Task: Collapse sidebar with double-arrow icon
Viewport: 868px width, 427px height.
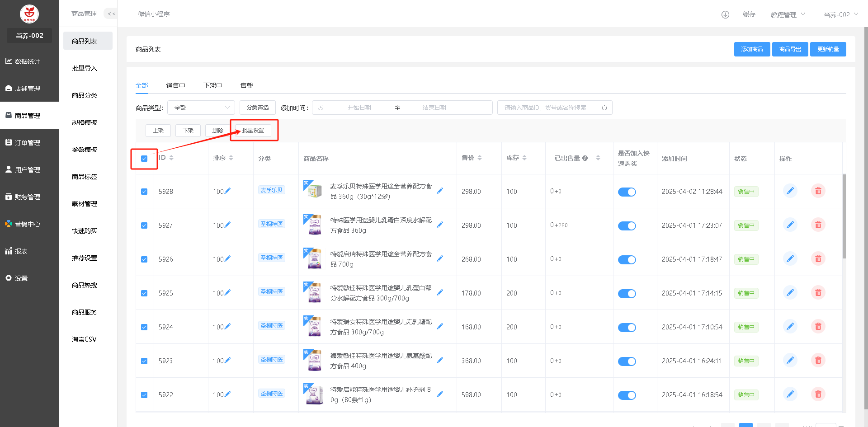Action: pos(111,14)
